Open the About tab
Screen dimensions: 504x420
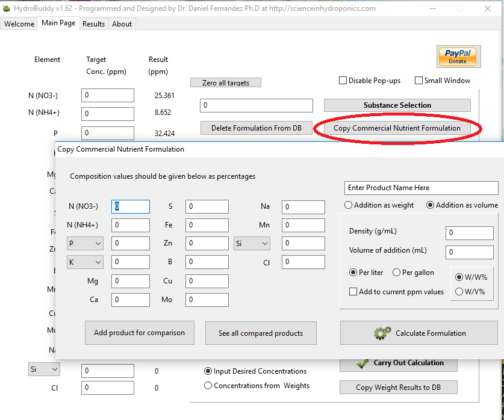(x=122, y=23)
